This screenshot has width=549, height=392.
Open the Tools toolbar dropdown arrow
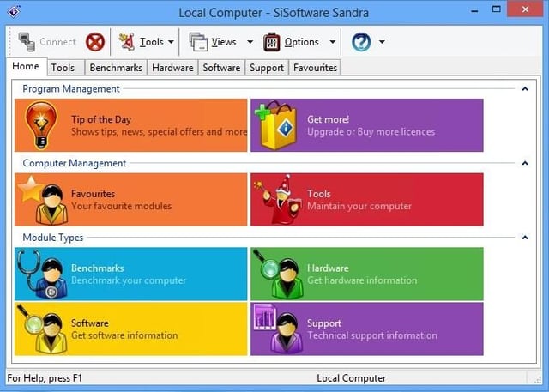(x=171, y=42)
